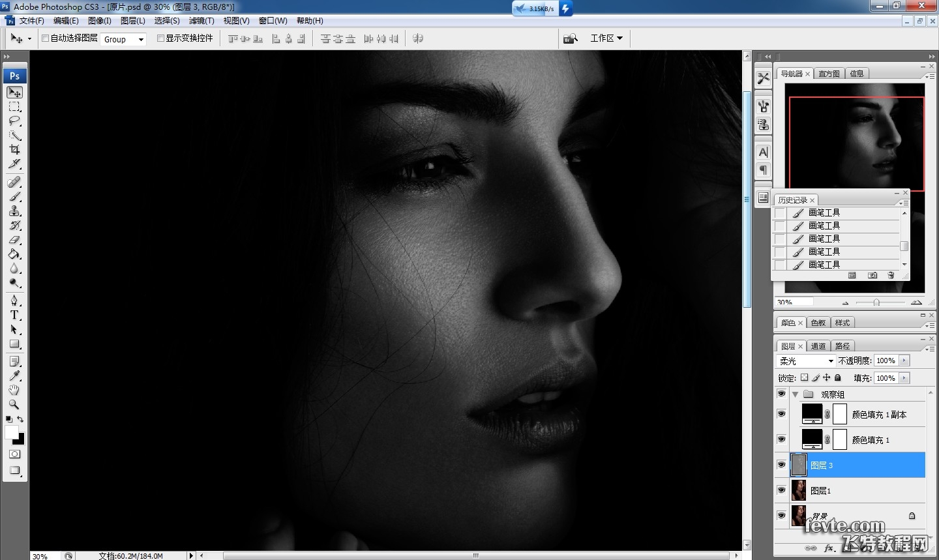Open the 文件(F) menu
This screenshot has height=560, width=939.
(31, 21)
